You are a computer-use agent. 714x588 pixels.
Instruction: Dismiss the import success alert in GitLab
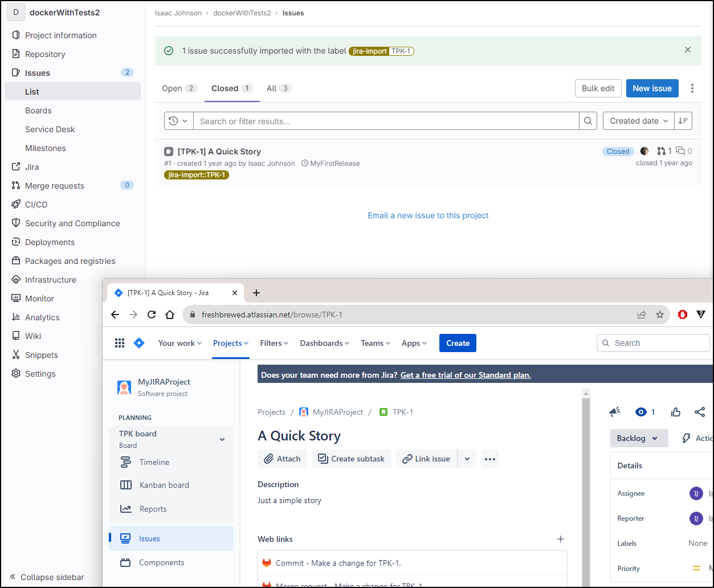click(x=688, y=50)
